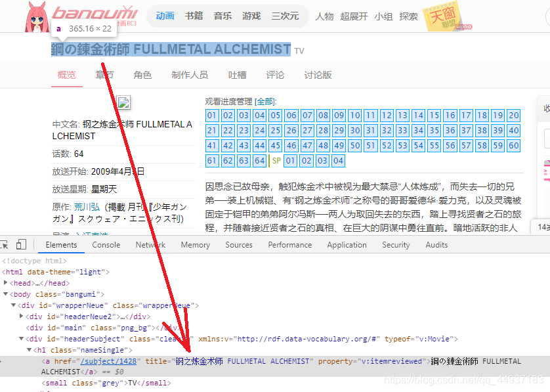Screen dimensions: 550x392
Task: Select the 角色 tab
Action: pyautogui.click(x=142, y=75)
